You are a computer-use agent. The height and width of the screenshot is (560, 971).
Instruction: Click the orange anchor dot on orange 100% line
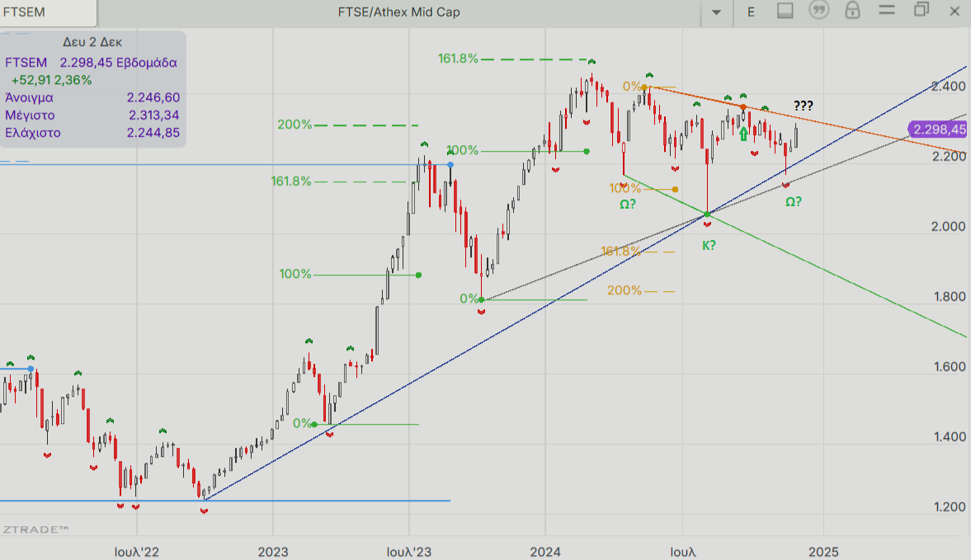tap(675, 190)
